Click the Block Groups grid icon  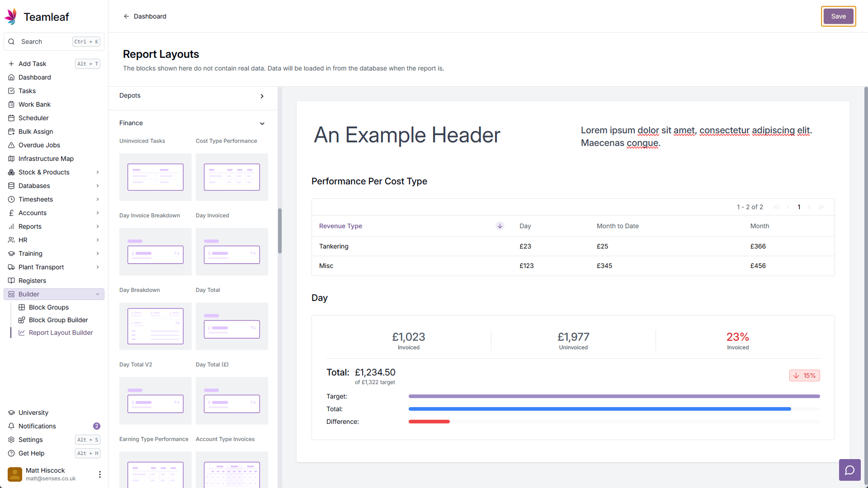point(22,307)
